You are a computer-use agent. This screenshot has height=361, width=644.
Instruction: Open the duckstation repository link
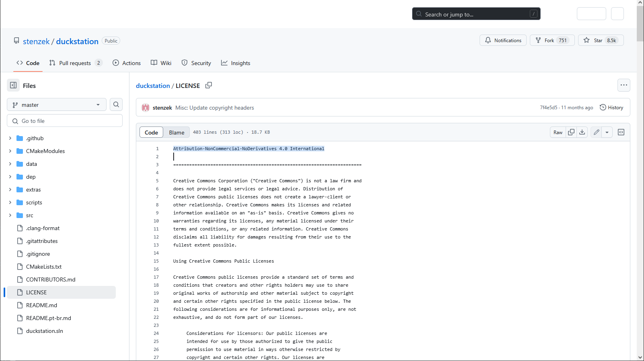[77, 41]
